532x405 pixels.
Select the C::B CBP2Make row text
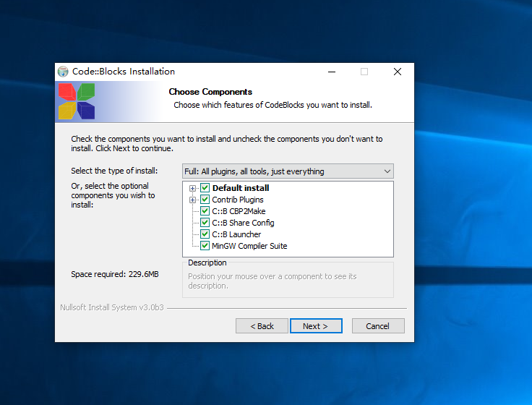(239, 211)
